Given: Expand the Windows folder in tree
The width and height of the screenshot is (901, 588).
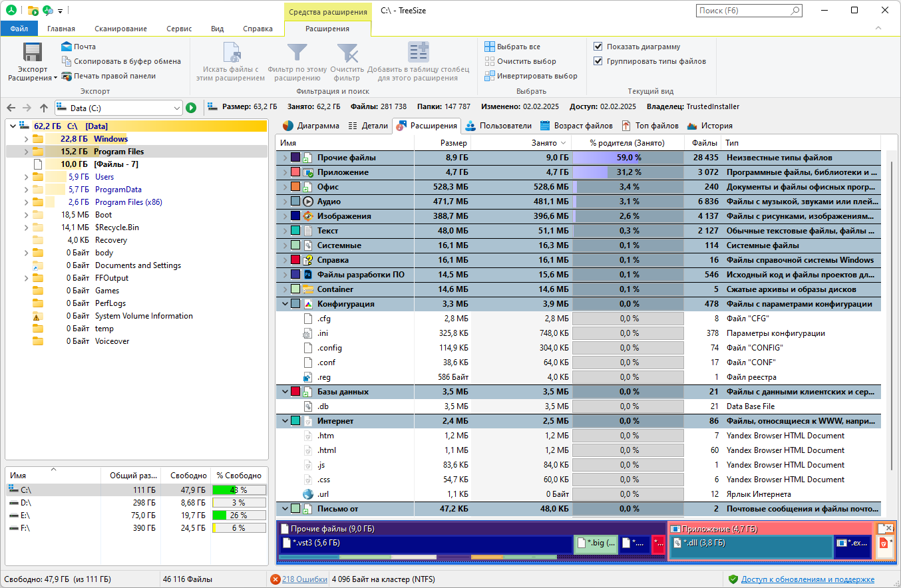Looking at the screenshot, I should pyautogui.click(x=26, y=139).
